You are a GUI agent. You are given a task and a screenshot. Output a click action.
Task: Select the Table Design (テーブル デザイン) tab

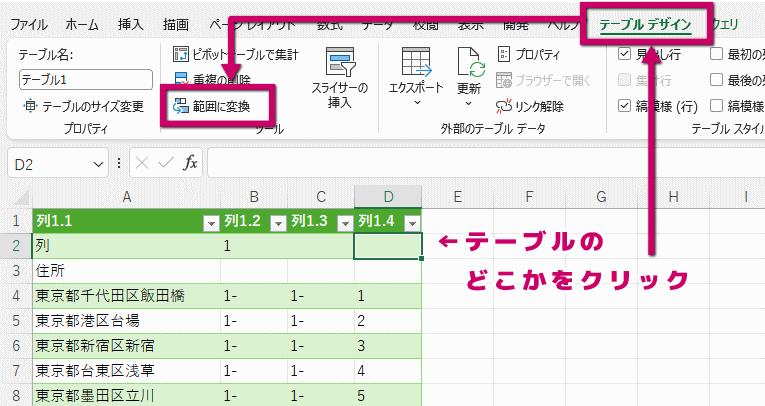coord(645,23)
